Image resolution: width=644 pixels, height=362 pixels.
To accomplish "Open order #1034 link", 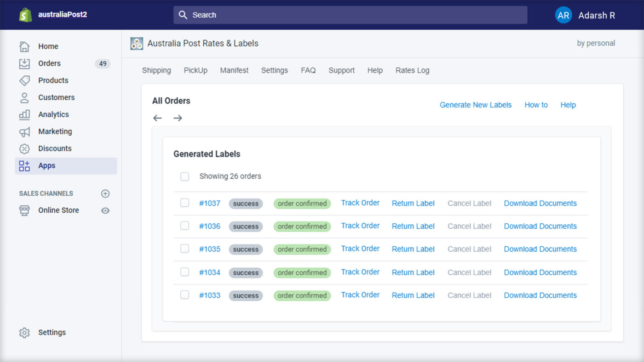I will (x=210, y=272).
